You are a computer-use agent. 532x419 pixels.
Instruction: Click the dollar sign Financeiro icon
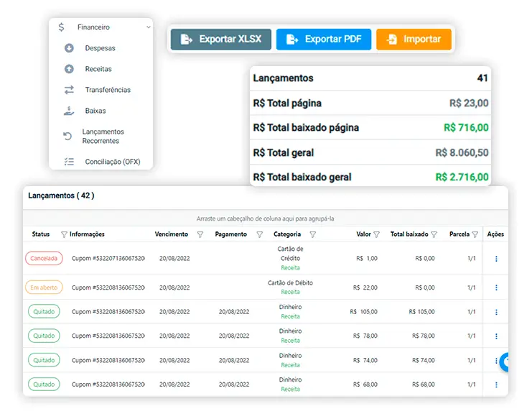click(61, 27)
